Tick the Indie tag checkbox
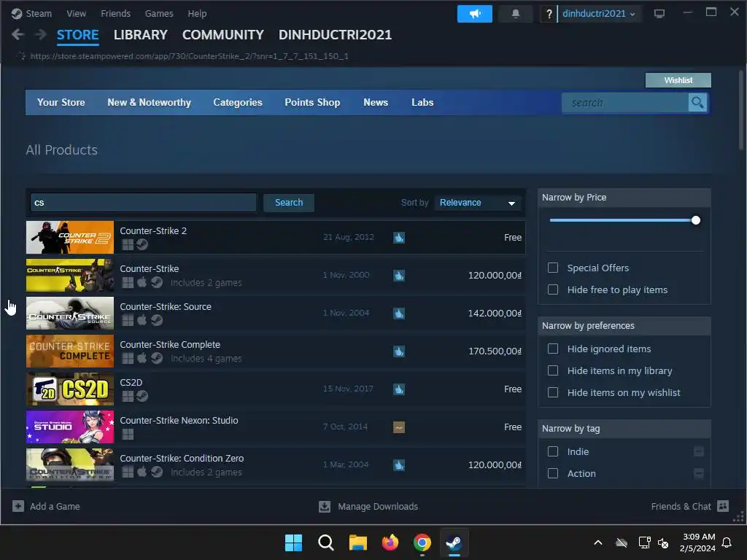 coord(553,451)
